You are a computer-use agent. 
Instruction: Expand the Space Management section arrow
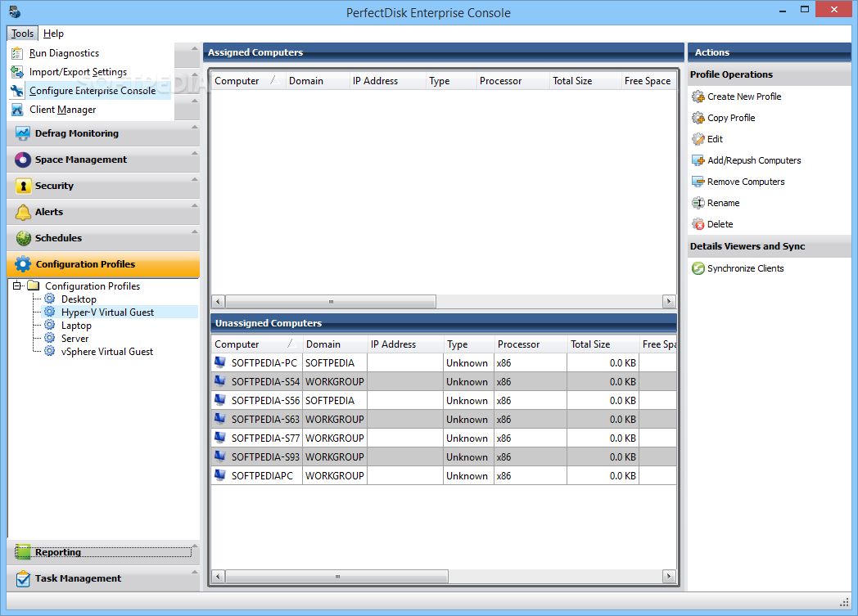pyautogui.click(x=194, y=154)
